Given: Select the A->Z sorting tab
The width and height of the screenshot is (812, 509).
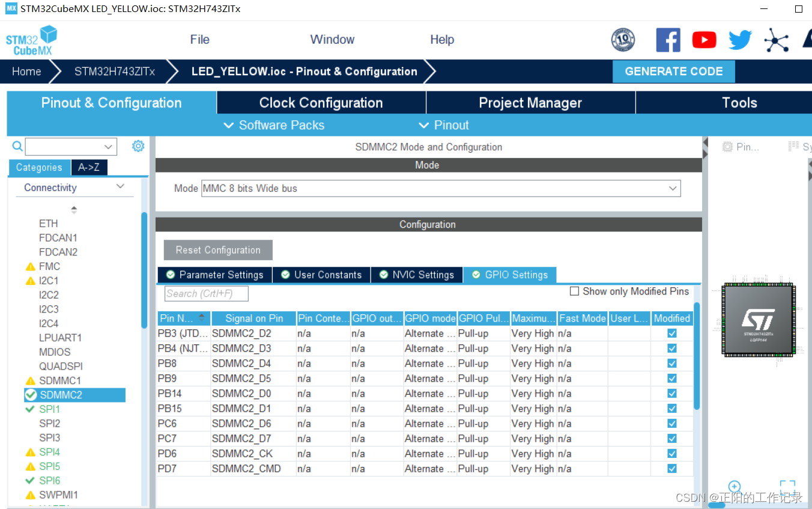Looking at the screenshot, I should 89,167.
